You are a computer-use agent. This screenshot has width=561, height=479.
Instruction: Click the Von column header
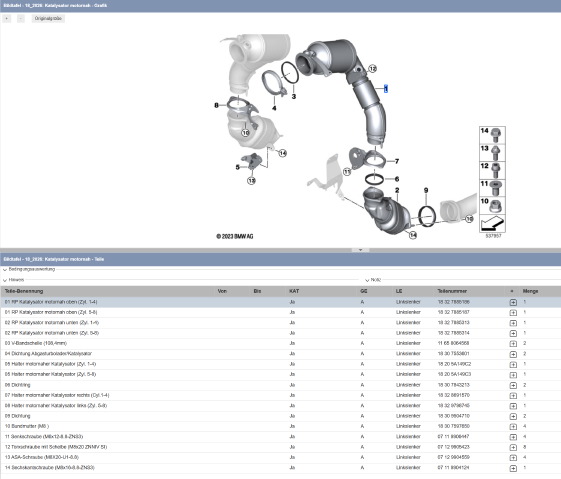(x=222, y=291)
